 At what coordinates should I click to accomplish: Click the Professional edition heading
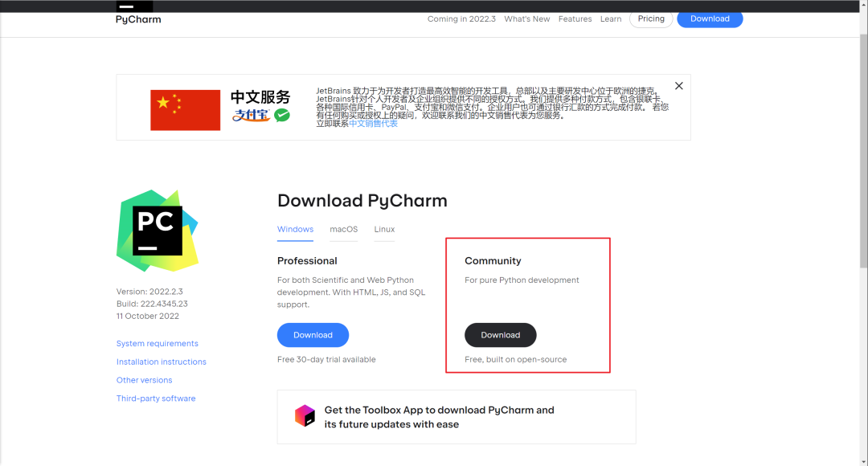[x=307, y=260]
